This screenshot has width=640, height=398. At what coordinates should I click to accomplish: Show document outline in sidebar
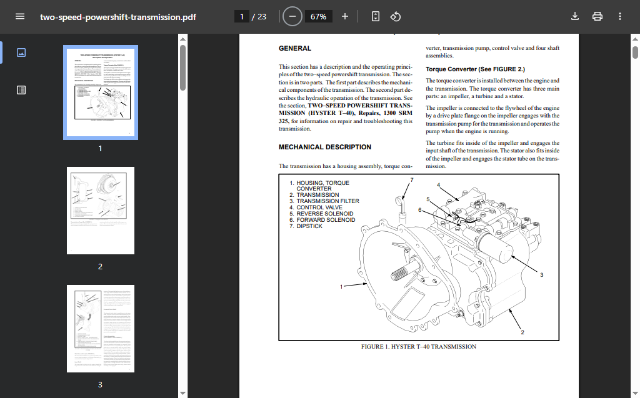point(21,90)
